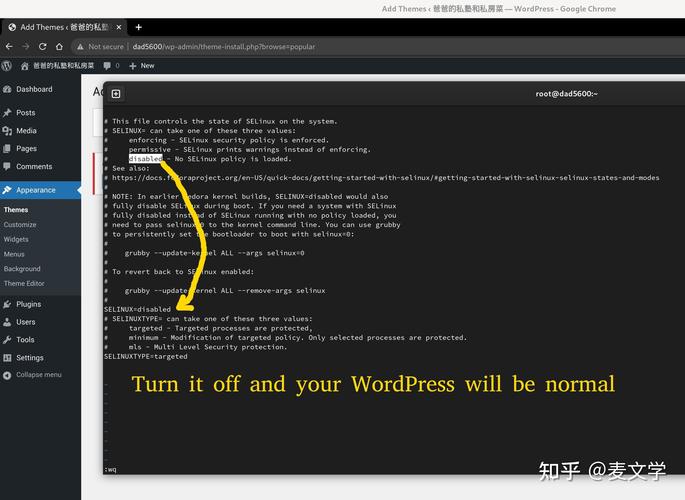685x500 pixels.
Task: Select the Add Themes browser tab
Action: click(64, 27)
